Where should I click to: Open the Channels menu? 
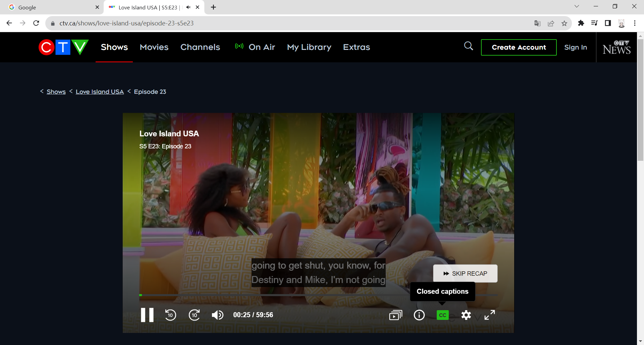(200, 47)
